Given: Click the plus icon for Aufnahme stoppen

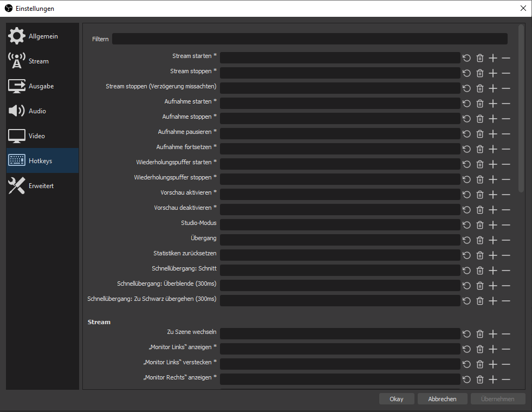Looking at the screenshot, I should click(x=492, y=119).
